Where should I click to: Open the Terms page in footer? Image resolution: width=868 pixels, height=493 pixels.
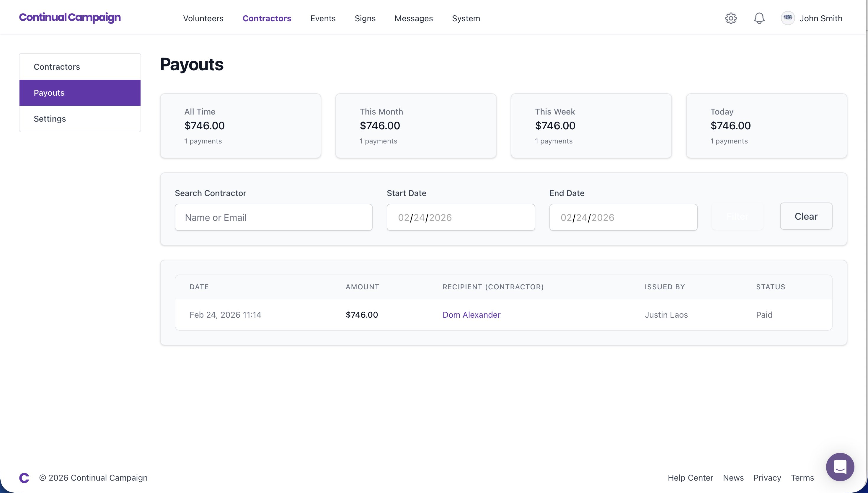(x=802, y=478)
